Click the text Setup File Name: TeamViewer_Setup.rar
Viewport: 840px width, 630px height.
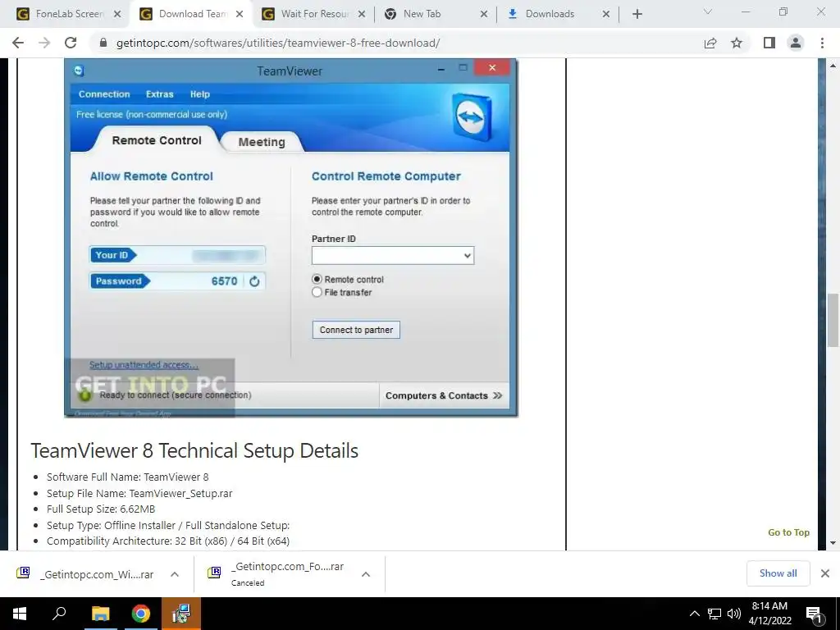click(x=139, y=493)
